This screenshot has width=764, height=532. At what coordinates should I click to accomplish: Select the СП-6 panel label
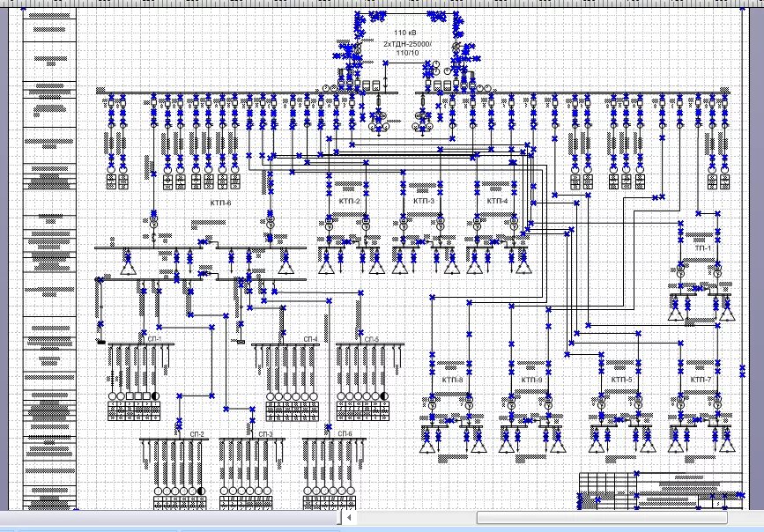tap(345, 434)
